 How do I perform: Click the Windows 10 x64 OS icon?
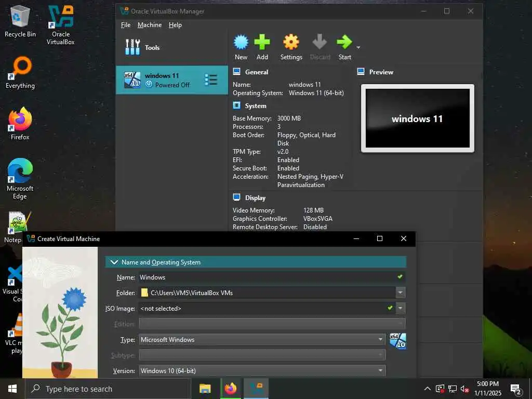397,341
